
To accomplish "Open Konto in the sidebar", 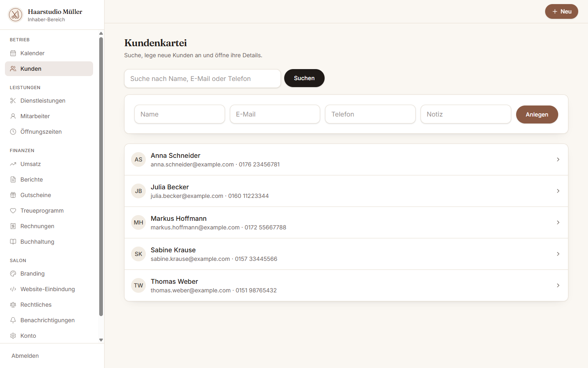I will point(49,336).
